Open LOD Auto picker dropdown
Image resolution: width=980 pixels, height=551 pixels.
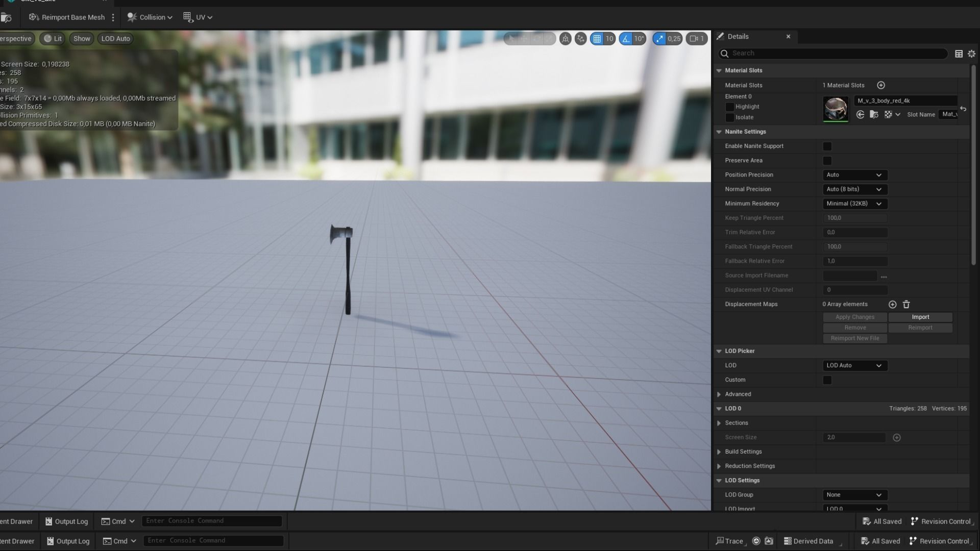point(854,366)
